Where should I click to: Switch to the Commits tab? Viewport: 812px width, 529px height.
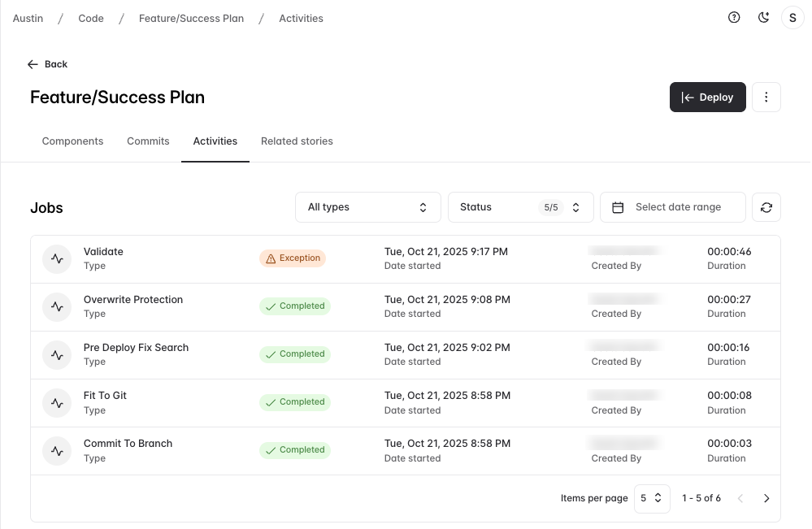coord(148,141)
